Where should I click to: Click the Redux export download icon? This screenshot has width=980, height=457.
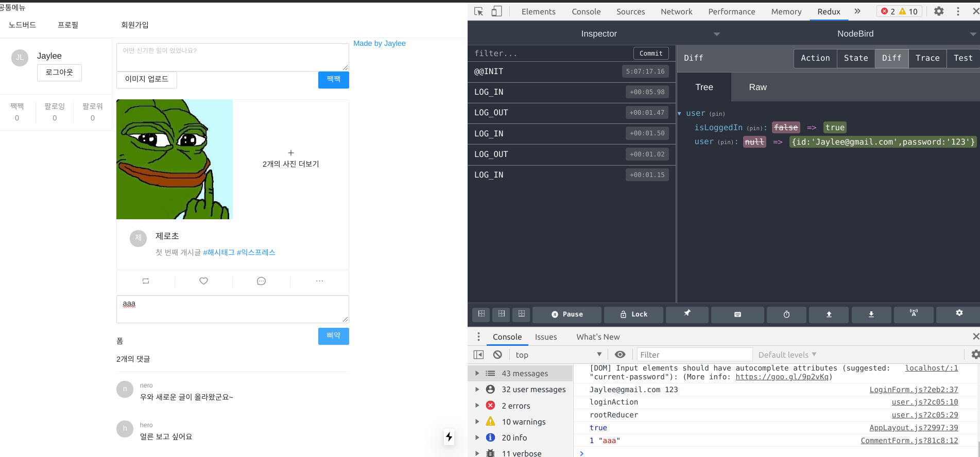tap(871, 314)
